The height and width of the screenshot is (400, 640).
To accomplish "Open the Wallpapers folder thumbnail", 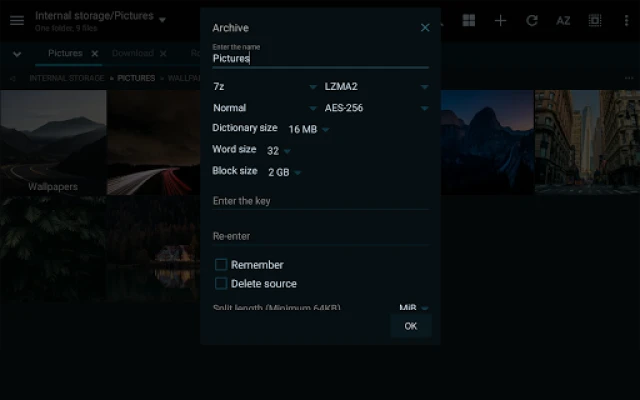I will [53, 142].
